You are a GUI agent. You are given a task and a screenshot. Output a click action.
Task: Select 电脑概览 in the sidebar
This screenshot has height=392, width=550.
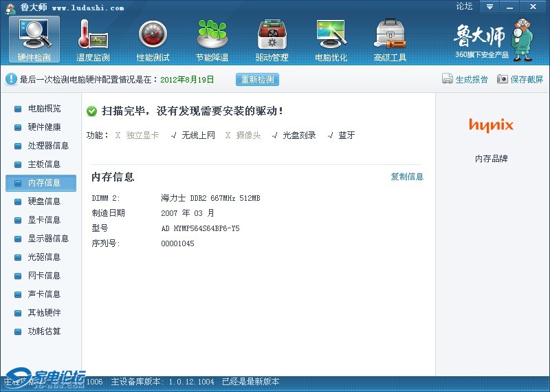(x=44, y=109)
